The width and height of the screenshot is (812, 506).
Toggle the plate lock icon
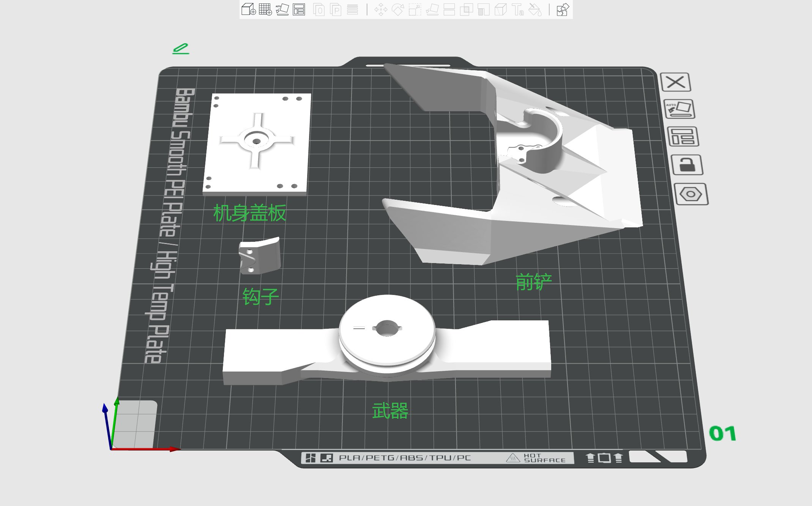[687, 165]
